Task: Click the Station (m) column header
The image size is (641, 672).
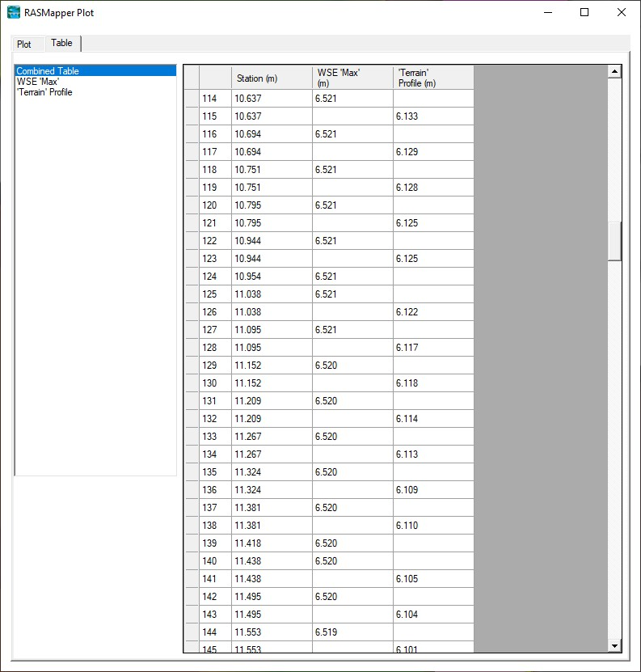Action: (272, 78)
